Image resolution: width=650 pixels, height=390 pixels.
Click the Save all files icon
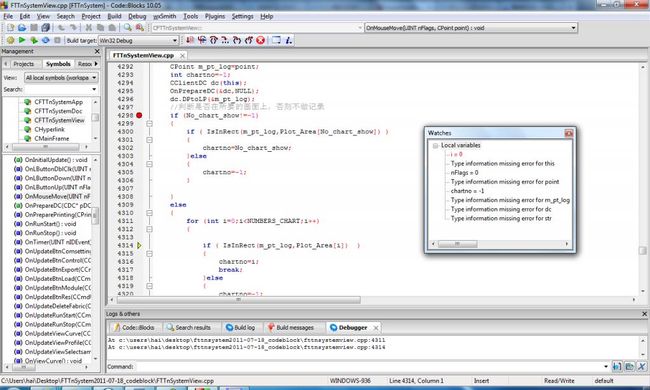click(x=46, y=28)
